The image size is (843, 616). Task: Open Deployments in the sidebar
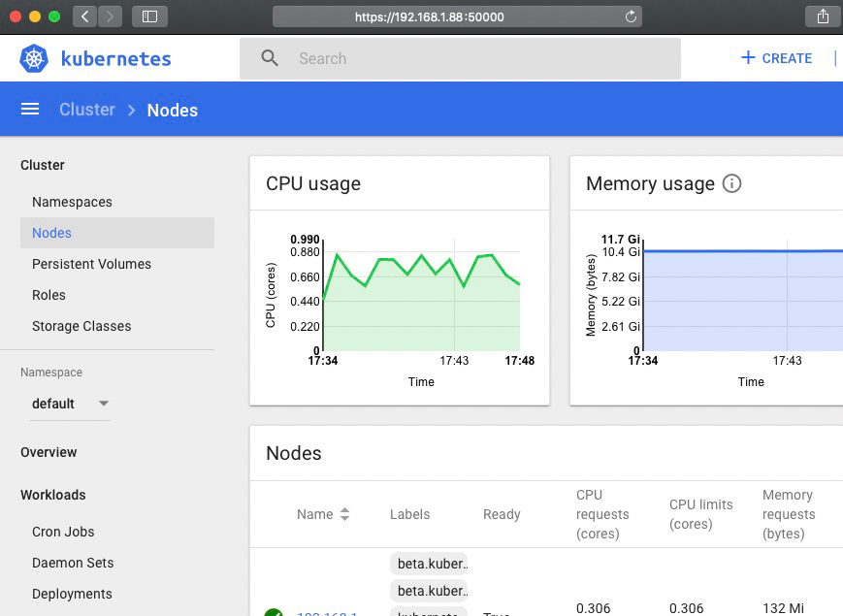pos(72,594)
